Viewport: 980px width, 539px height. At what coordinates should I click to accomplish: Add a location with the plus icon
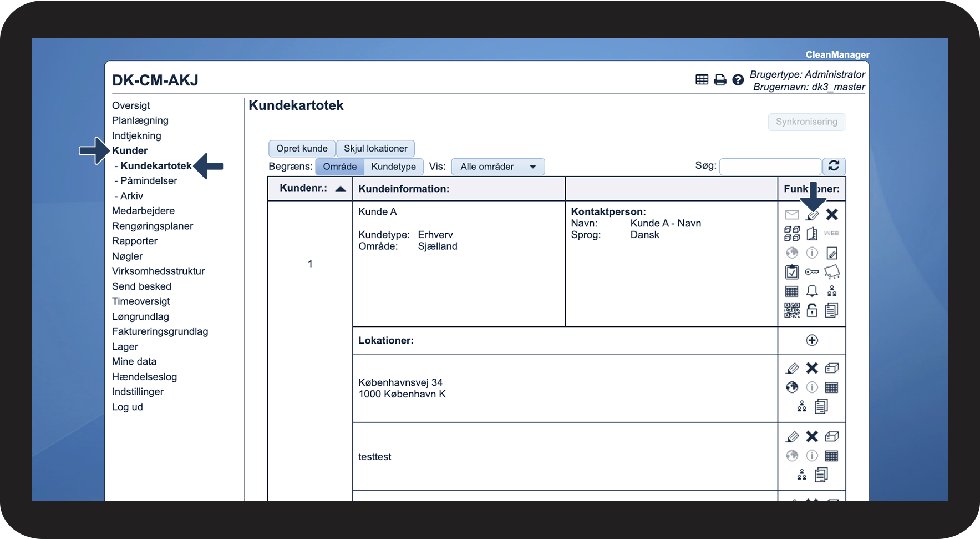click(812, 340)
